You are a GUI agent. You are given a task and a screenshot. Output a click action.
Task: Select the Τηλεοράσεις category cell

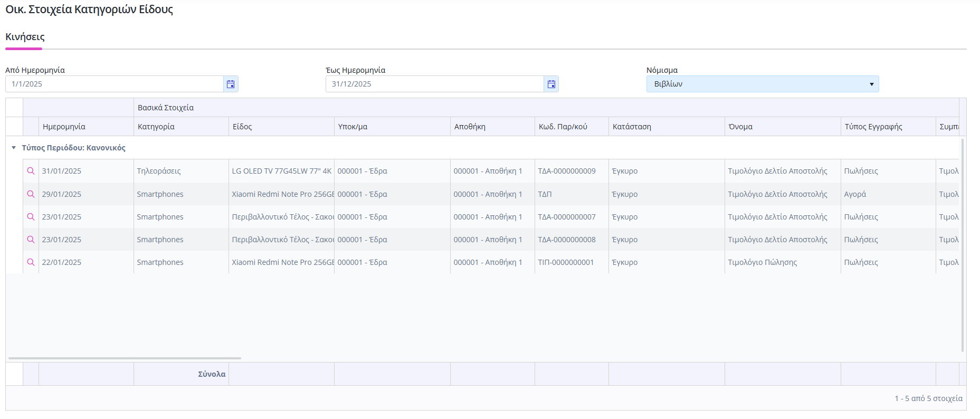coord(181,171)
